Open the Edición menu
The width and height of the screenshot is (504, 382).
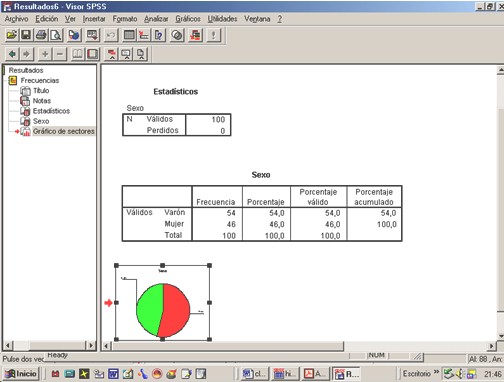(x=47, y=19)
